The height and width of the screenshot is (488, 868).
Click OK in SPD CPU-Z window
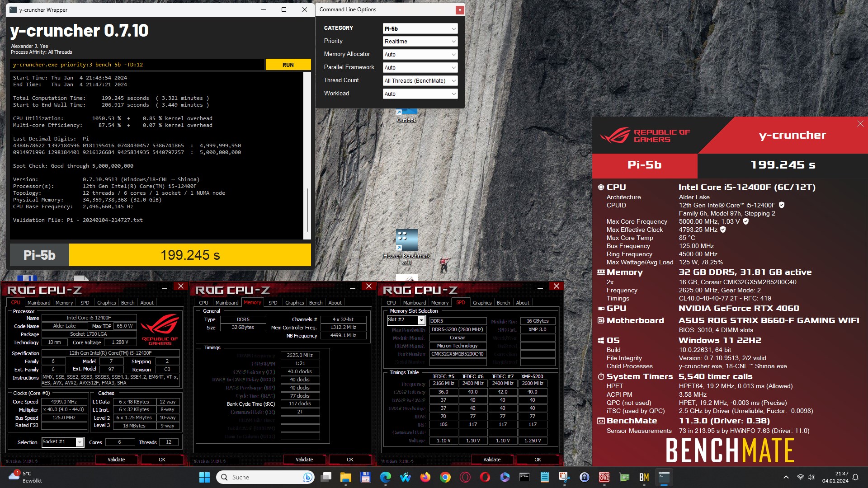click(x=538, y=460)
